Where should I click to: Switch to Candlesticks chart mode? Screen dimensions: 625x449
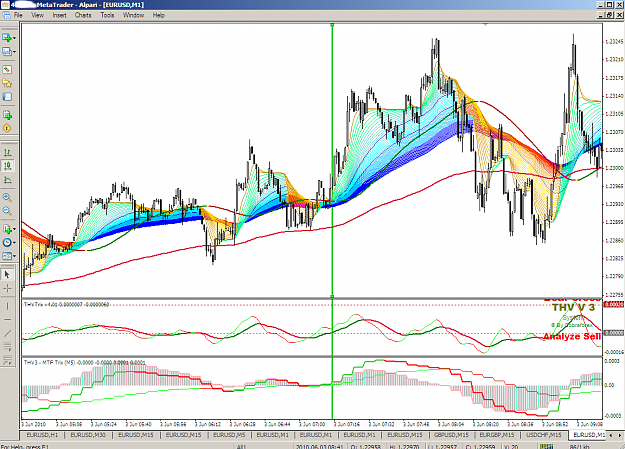pyautogui.click(x=7, y=166)
